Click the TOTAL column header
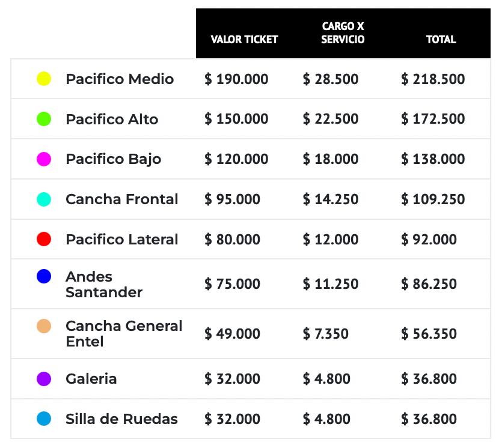The width and height of the screenshot is (499, 448). pos(441,40)
